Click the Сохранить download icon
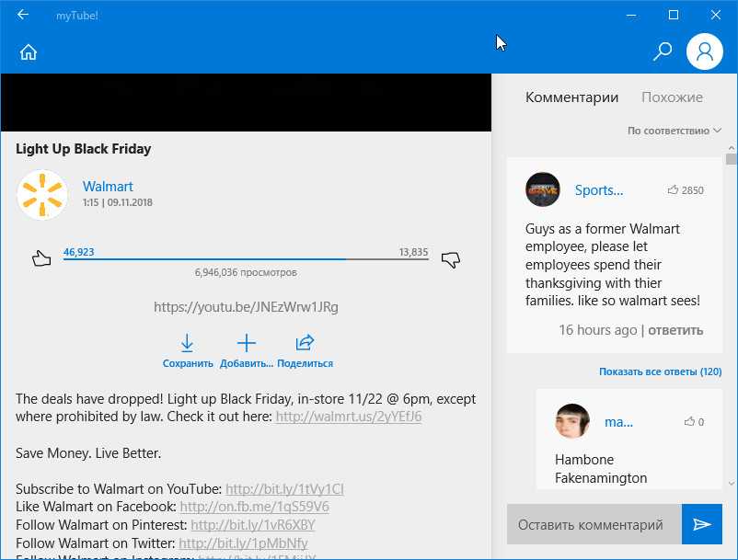738x560 pixels. click(188, 344)
